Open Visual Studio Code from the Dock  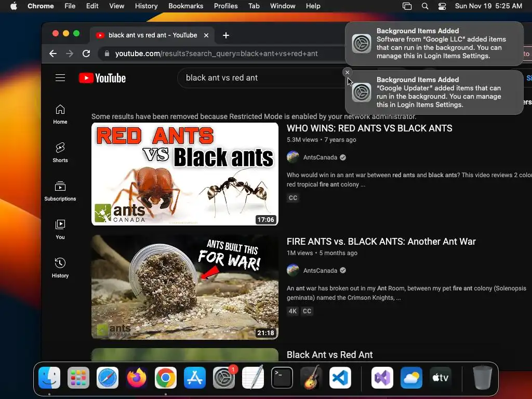tap(340, 378)
